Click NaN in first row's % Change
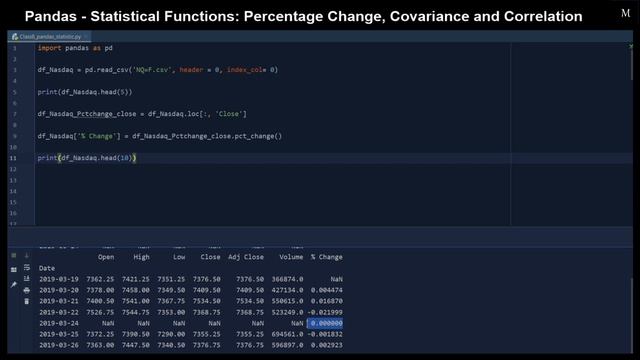This screenshot has width=640, height=360. (x=337, y=279)
